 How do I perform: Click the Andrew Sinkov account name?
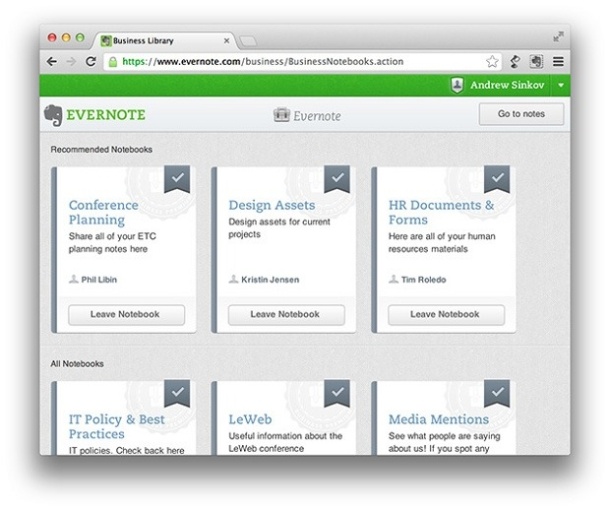tap(507, 85)
